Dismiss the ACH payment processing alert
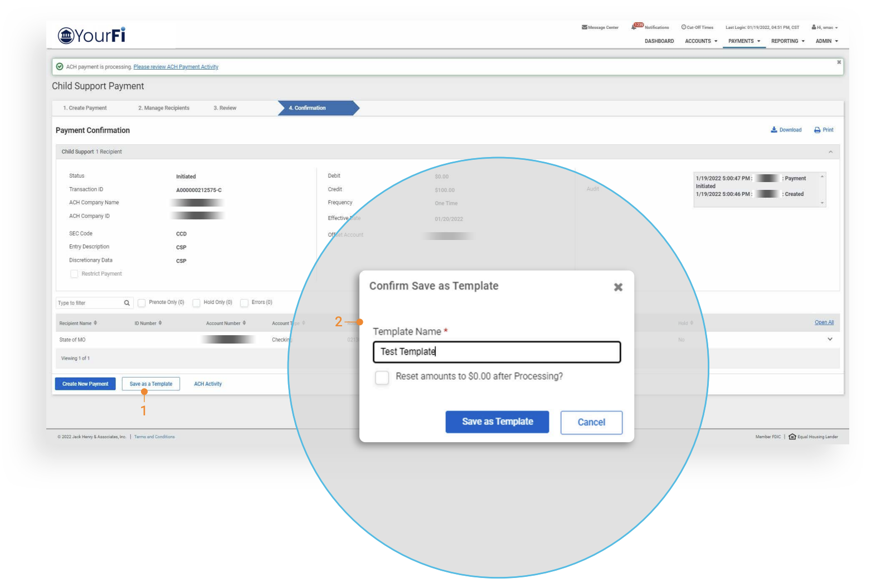 tap(839, 62)
